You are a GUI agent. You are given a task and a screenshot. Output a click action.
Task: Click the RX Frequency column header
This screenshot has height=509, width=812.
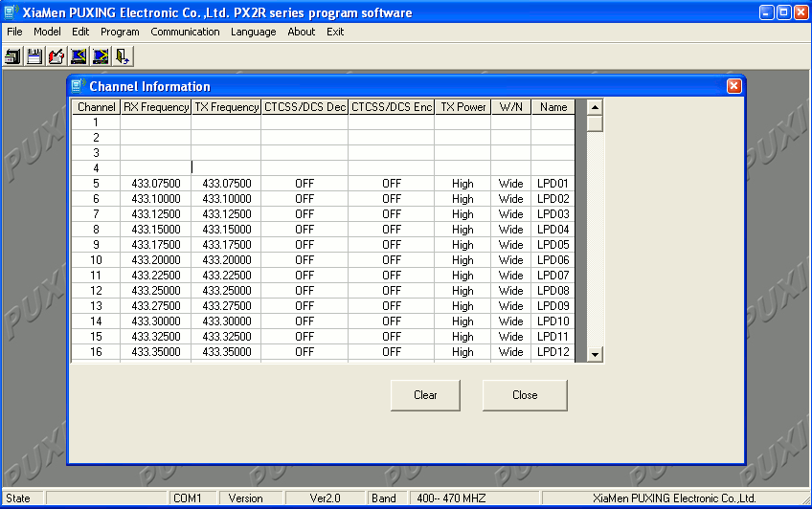[x=156, y=107]
